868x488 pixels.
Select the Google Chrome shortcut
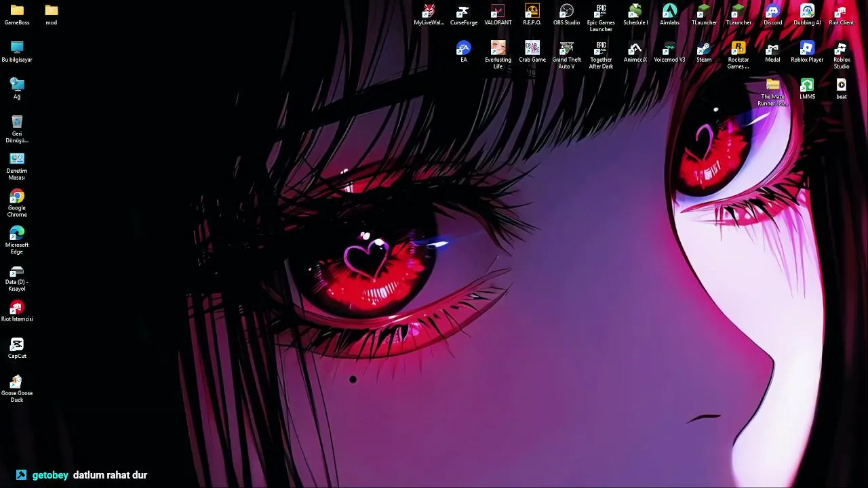[x=17, y=203]
